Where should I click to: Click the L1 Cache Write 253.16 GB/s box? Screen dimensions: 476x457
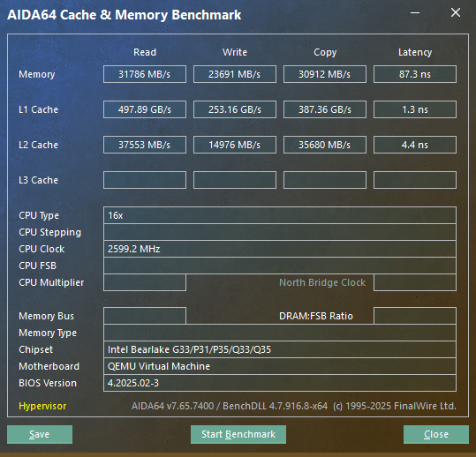tap(235, 109)
